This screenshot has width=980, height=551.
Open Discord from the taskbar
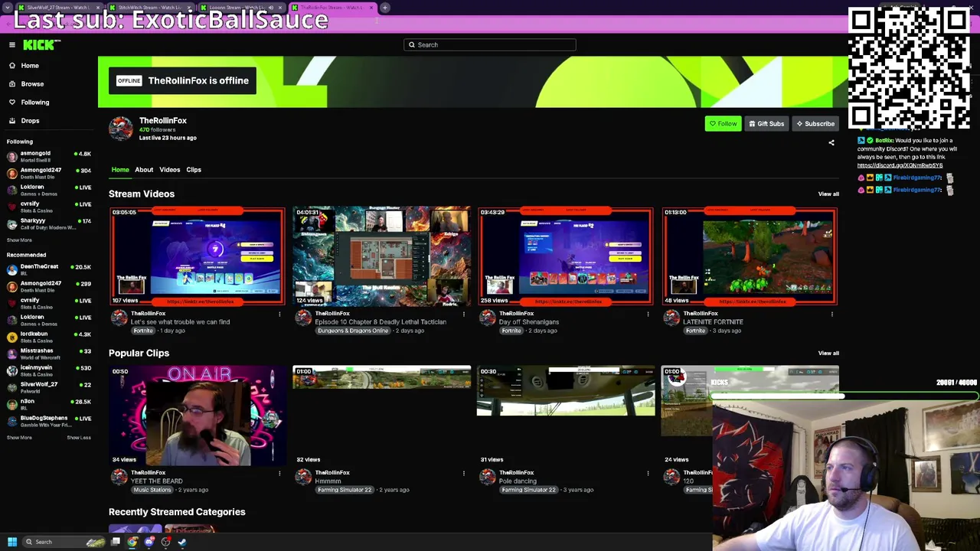tap(149, 542)
